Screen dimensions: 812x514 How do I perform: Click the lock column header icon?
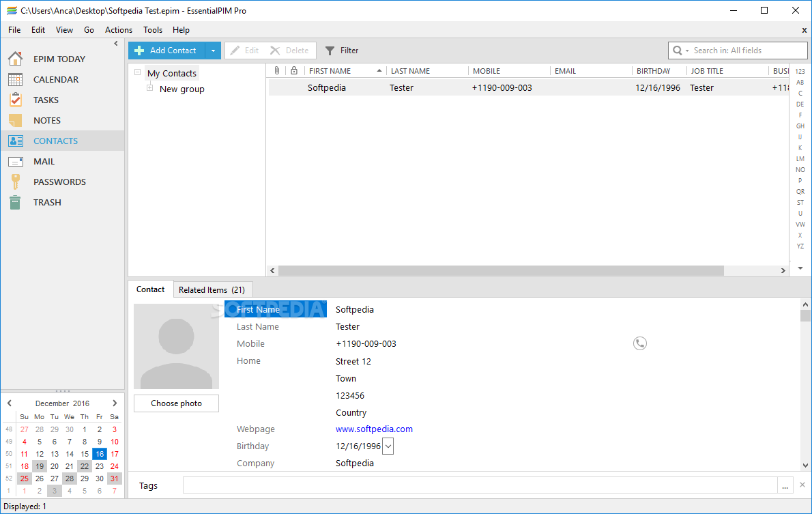pos(294,70)
